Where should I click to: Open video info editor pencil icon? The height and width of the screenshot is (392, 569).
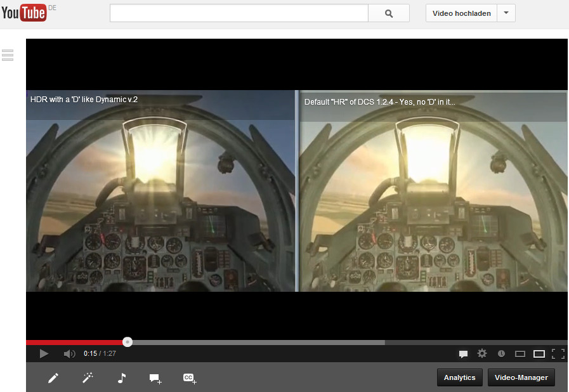coord(53,378)
